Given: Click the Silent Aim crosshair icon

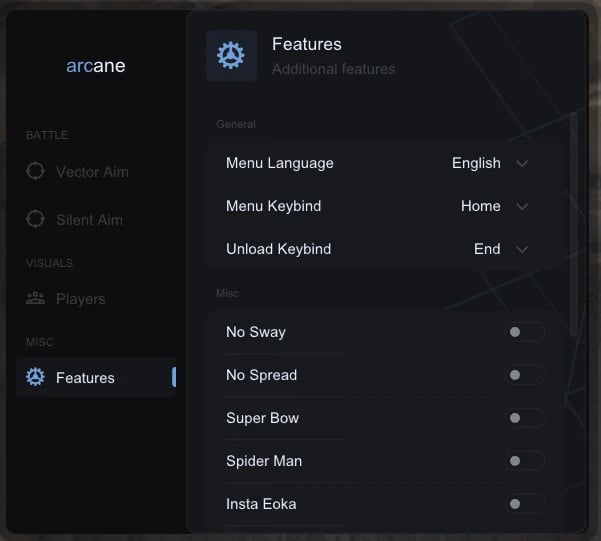Looking at the screenshot, I should point(36,219).
